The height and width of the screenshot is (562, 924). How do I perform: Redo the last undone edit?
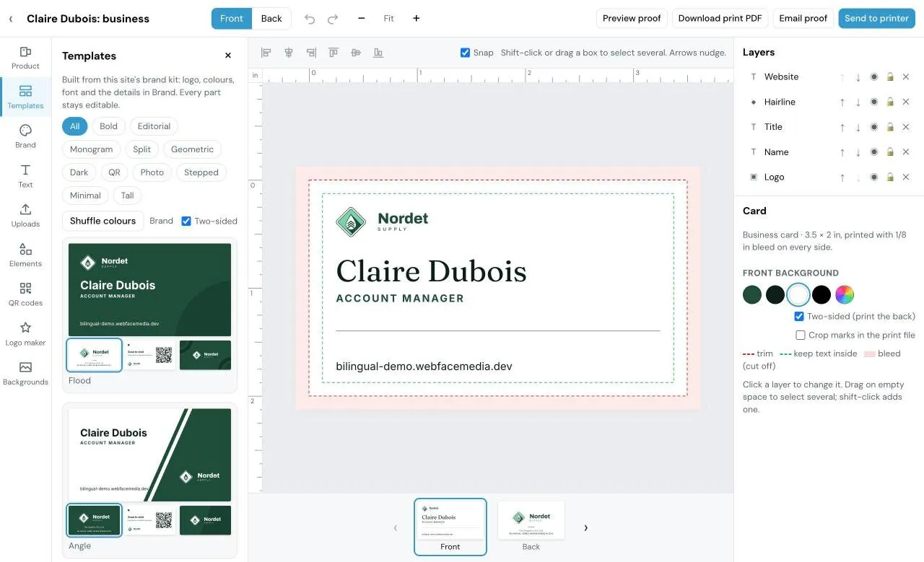[333, 19]
